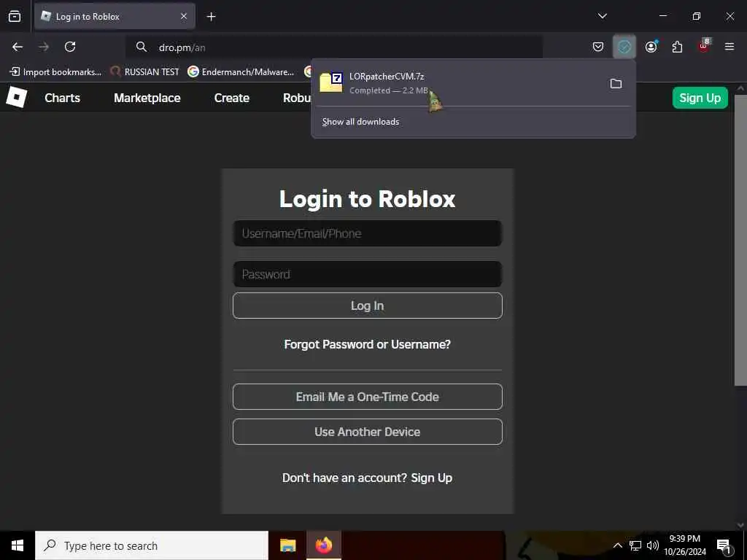Show downloaded file in folder
The width and height of the screenshot is (747, 560).
tap(616, 83)
